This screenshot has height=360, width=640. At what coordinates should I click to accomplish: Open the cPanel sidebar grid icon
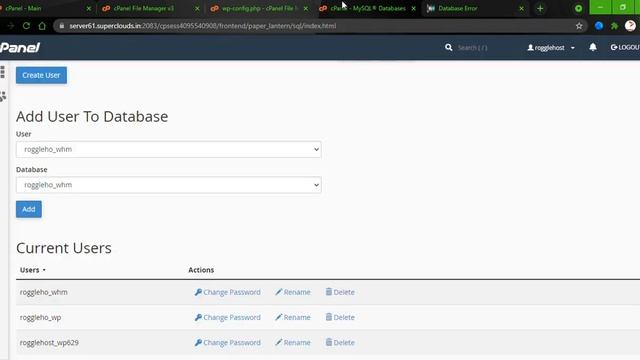[2, 72]
